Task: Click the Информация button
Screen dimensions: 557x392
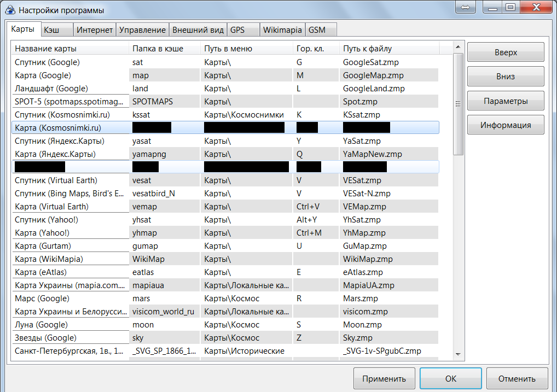Action: [x=506, y=125]
